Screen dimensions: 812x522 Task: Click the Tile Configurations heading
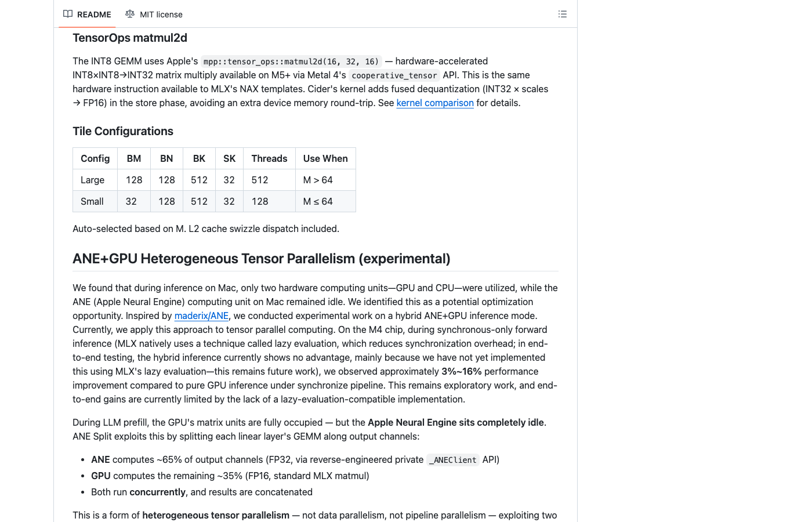(x=123, y=131)
